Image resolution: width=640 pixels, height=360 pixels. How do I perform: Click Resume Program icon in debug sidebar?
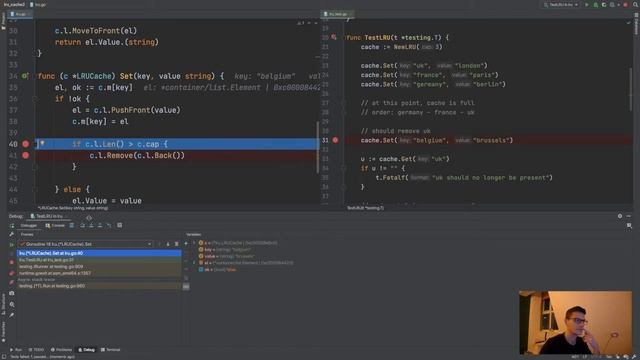(x=12, y=244)
